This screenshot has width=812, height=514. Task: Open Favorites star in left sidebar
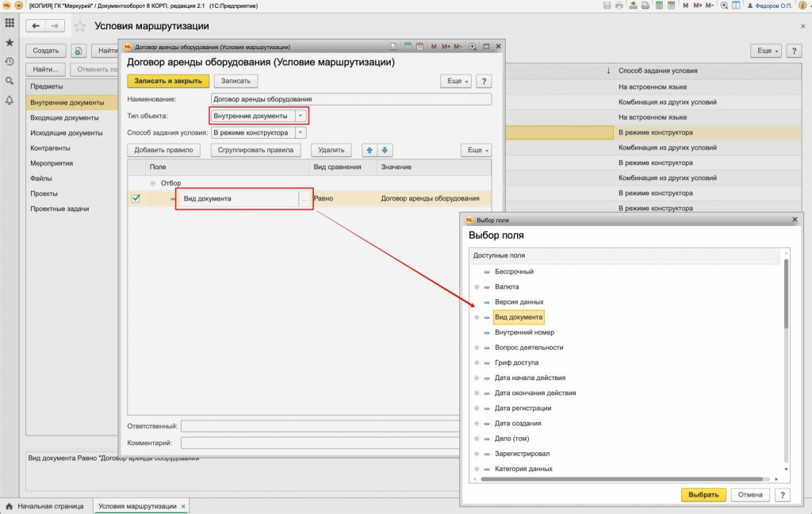click(10, 42)
